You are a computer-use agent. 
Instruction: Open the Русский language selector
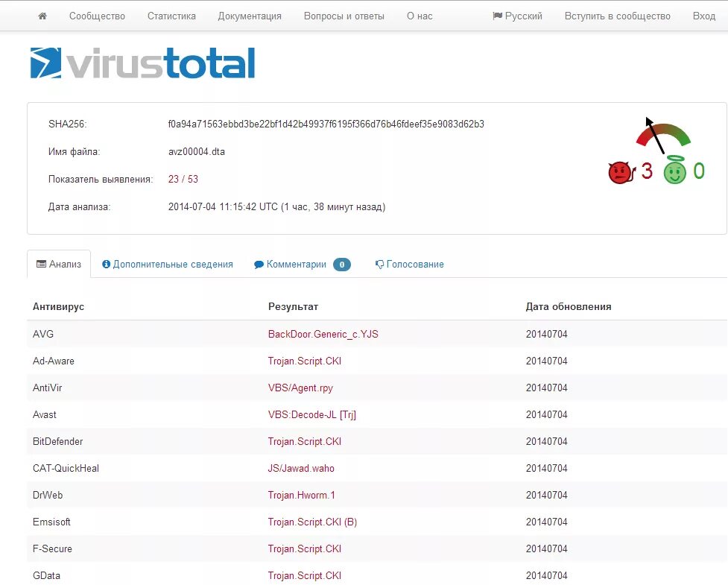coord(517,16)
